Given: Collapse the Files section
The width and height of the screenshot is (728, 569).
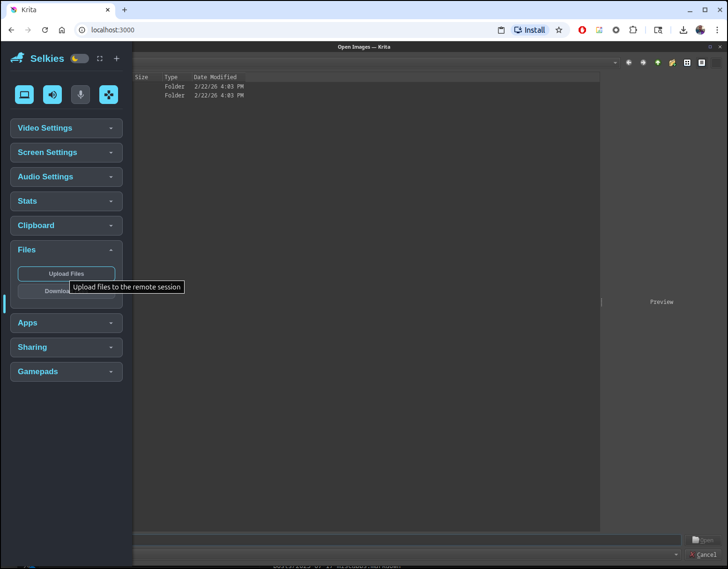Looking at the screenshot, I should point(67,250).
